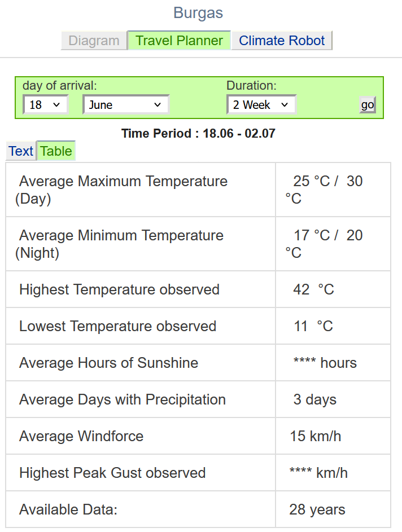Screen dimensions: 402x532
Task: Click the Time Period 18.06 - 02.07 heading
Action: coord(198,133)
